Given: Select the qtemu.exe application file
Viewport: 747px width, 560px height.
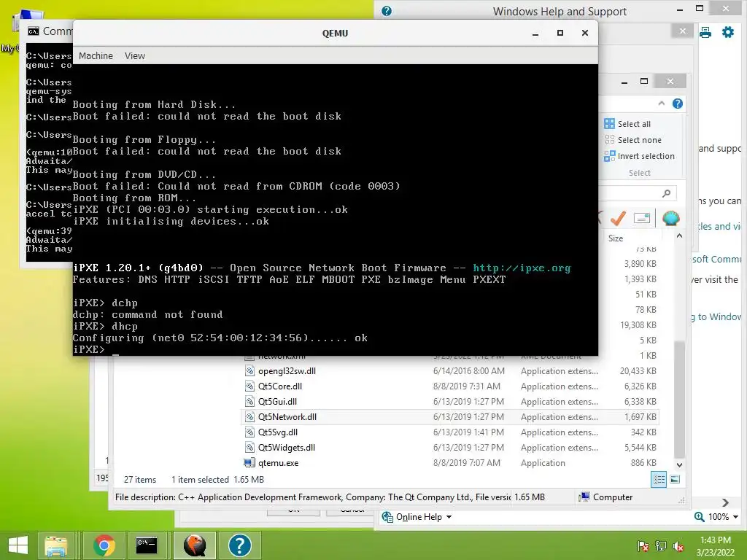Looking at the screenshot, I should click(x=278, y=463).
